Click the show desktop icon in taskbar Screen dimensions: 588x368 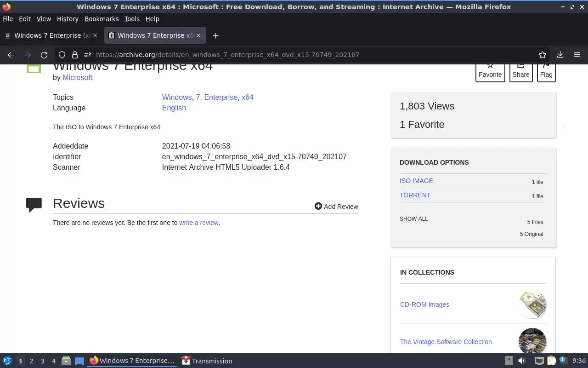[x=79, y=361]
